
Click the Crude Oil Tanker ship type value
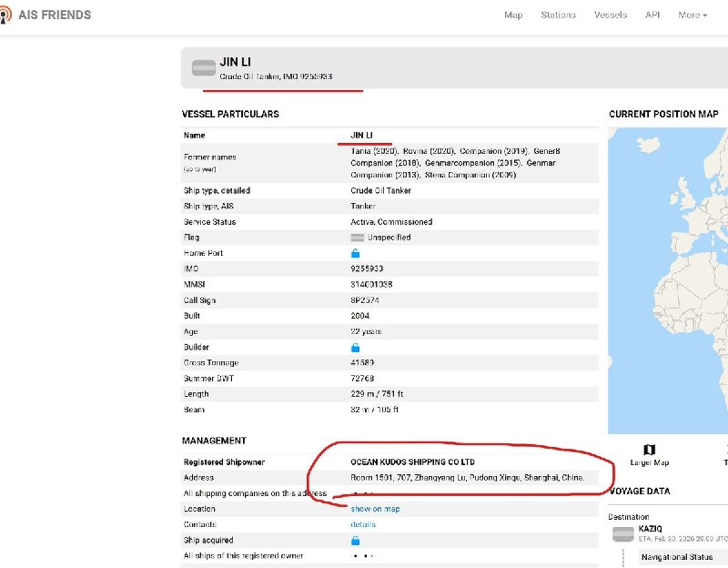pos(380,190)
